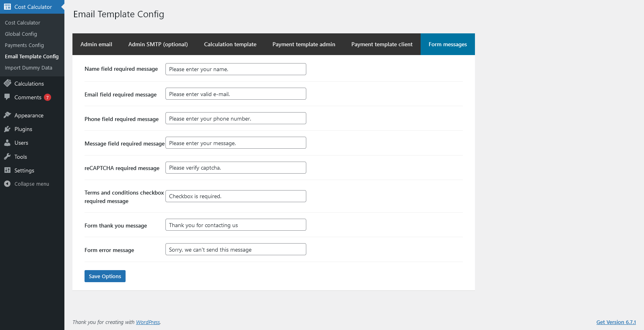
Task: Click the Comments speech bubble icon
Action: coord(7,97)
